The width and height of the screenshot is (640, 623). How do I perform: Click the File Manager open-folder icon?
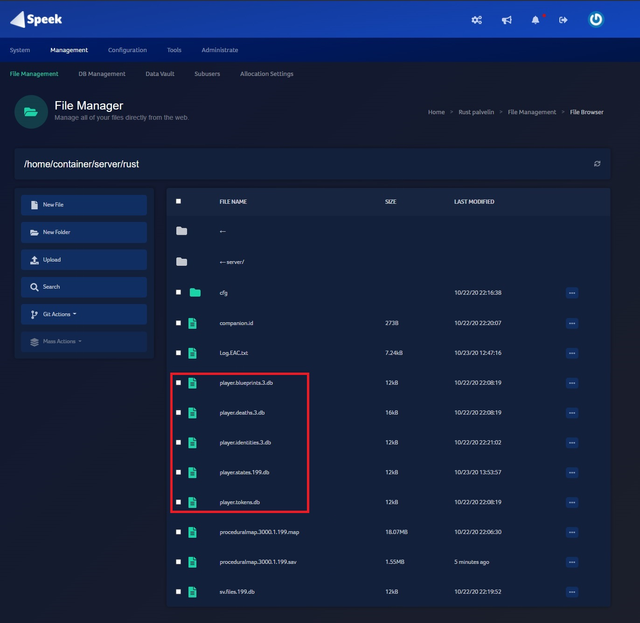31,112
